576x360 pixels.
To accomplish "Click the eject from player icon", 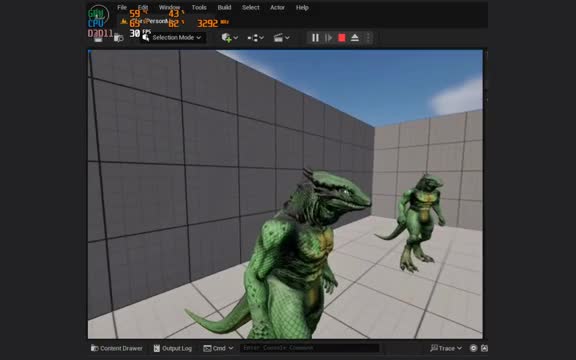I will 354,37.
